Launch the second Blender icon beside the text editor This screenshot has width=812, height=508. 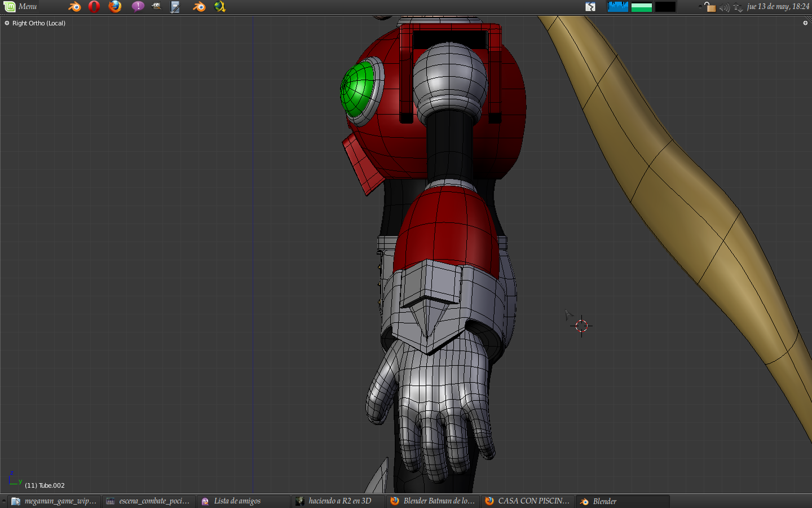[199, 7]
